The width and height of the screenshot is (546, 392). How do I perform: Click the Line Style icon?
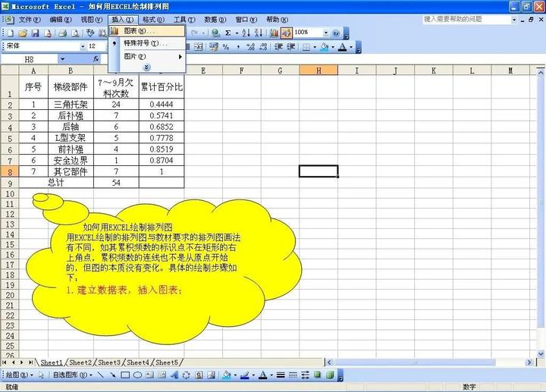(x=281, y=375)
